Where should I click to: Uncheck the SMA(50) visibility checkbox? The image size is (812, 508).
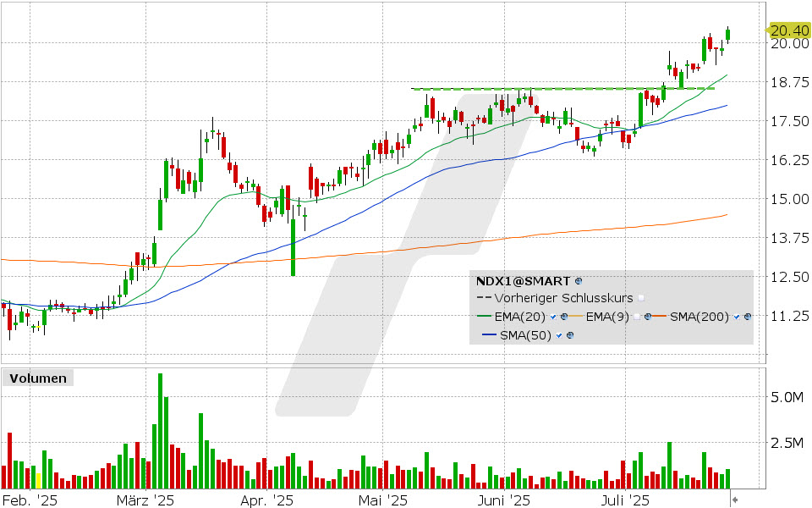[x=559, y=335]
